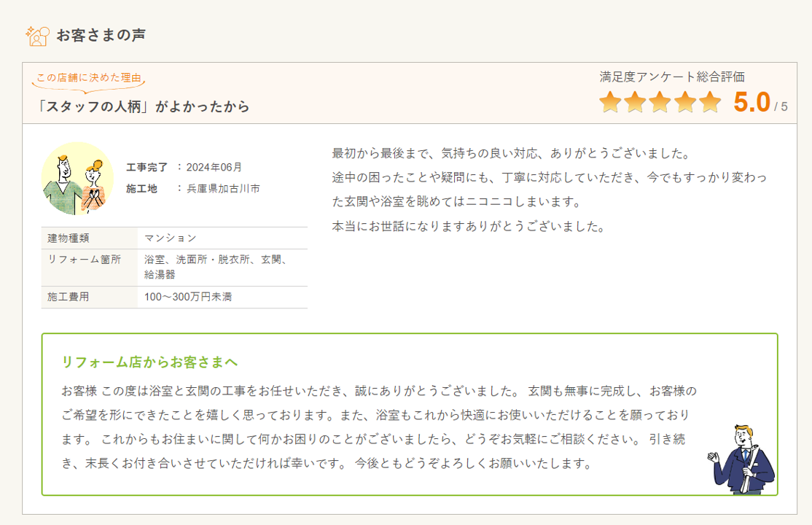The height and width of the screenshot is (525, 812).
Task: Click the first orange rating star
Action: pos(610,103)
